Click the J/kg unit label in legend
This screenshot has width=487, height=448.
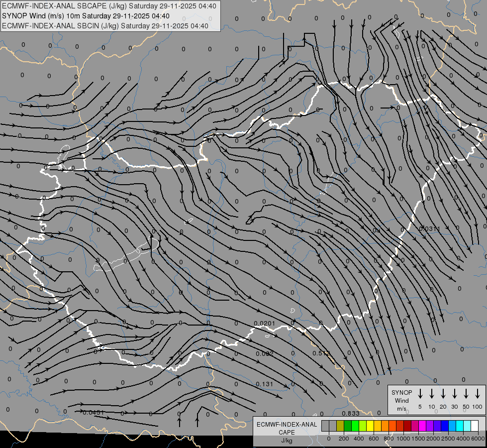pos(287,441)
